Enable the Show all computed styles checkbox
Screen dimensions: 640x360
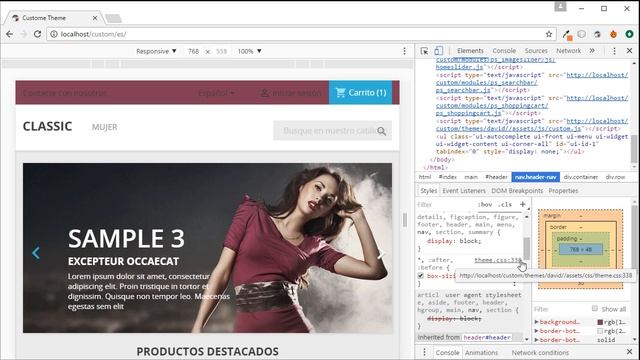tap(595, 309)
